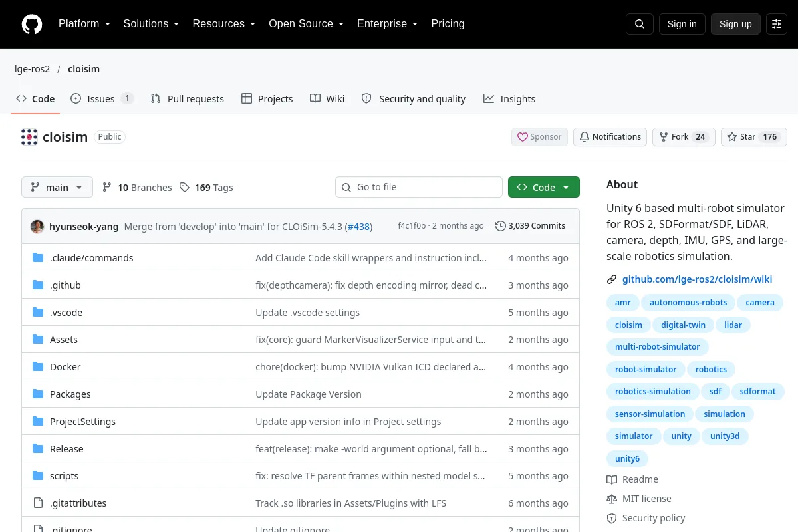Screen dimensions: 798x532
Task: Click hyunseok-yang's avatar thumbnail
Action: click(37, 226)
